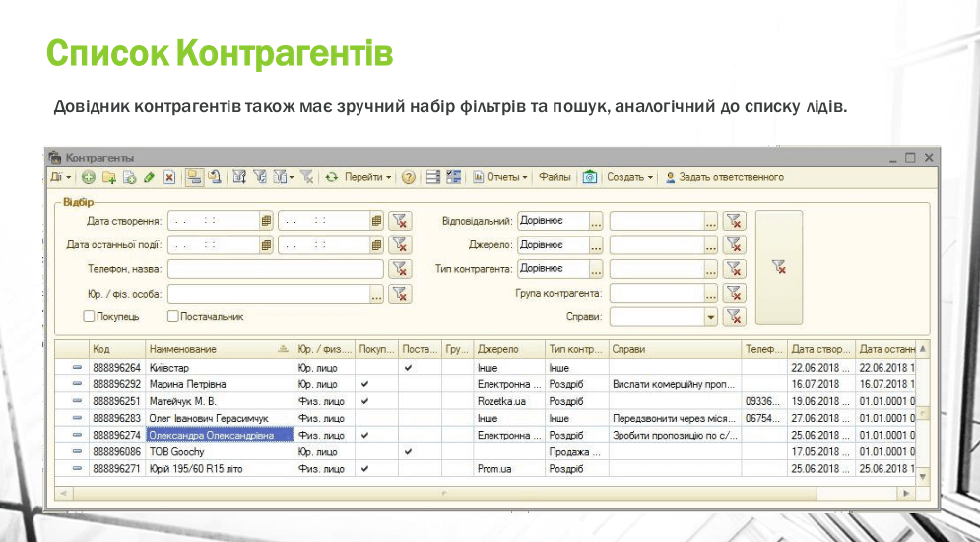
Task: Click the Задать ответственного button
Action: (724, 178)
